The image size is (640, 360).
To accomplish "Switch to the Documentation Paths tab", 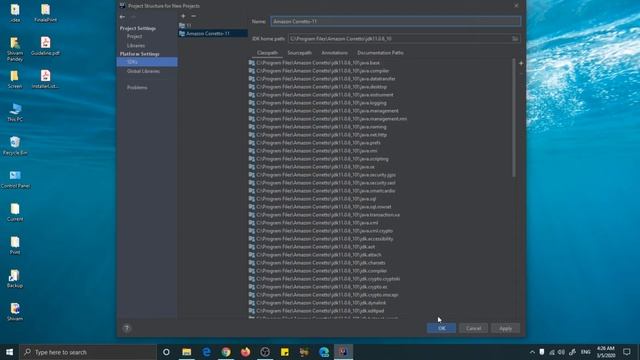I will click(x=380, y=53).
